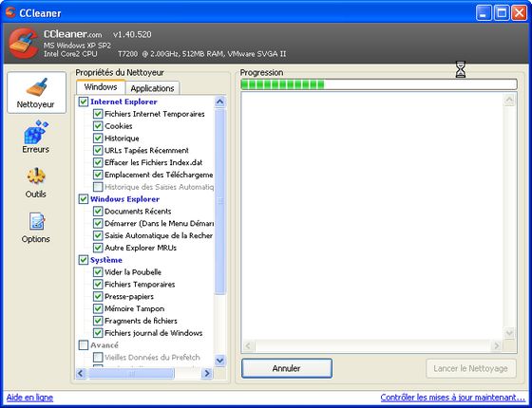
Task: Click the v1.40.520 version text
Action: pyautogui.click(x=132, y=34)
